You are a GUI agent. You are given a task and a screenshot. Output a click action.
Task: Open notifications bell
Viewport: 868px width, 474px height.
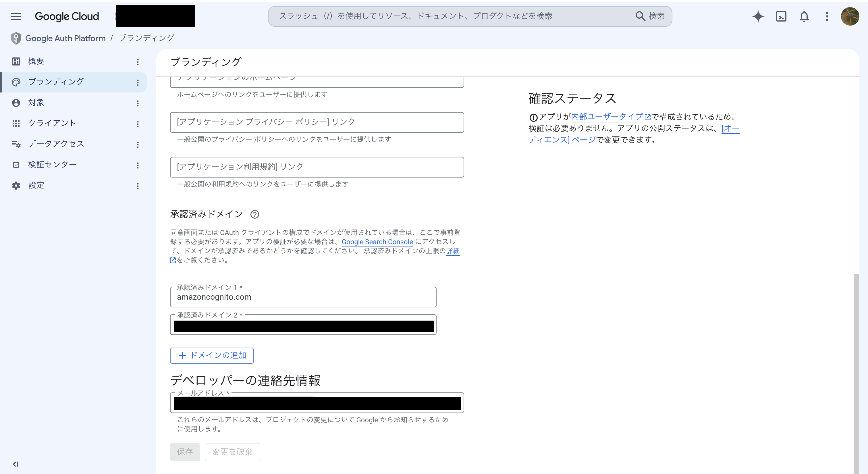click(x=804, y=16)
